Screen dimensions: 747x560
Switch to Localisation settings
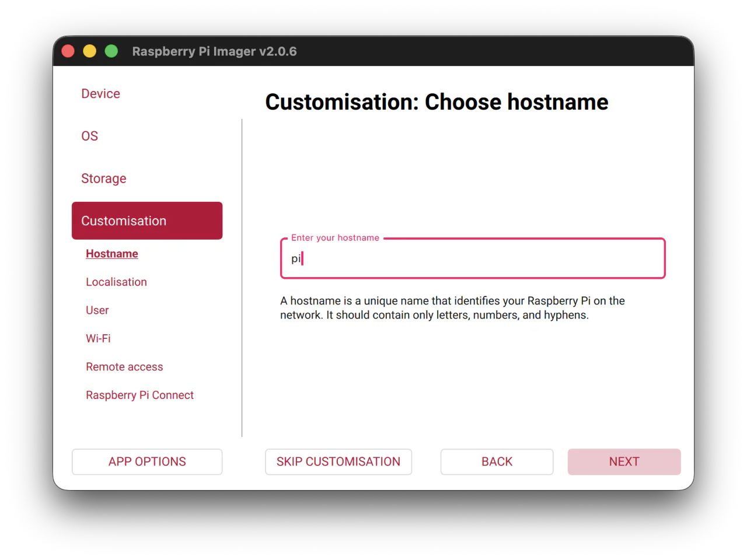pyautogui.click(x=116, y=282)
